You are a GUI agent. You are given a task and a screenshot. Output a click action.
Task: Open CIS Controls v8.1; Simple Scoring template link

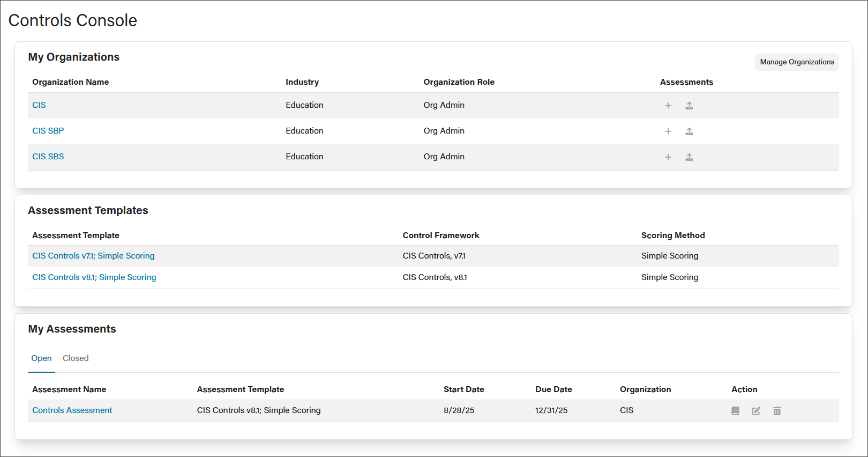point(94,277)
